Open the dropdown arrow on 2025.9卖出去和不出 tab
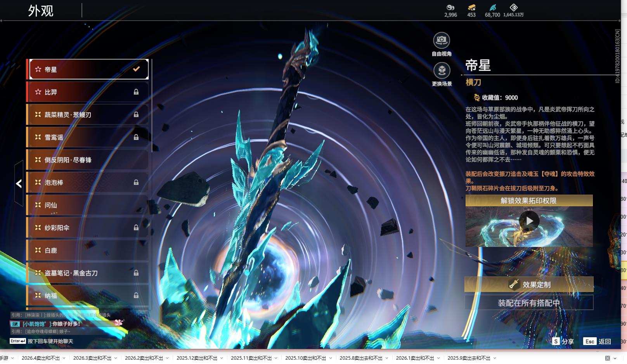 pyautogui.click(x=495, y=358)
